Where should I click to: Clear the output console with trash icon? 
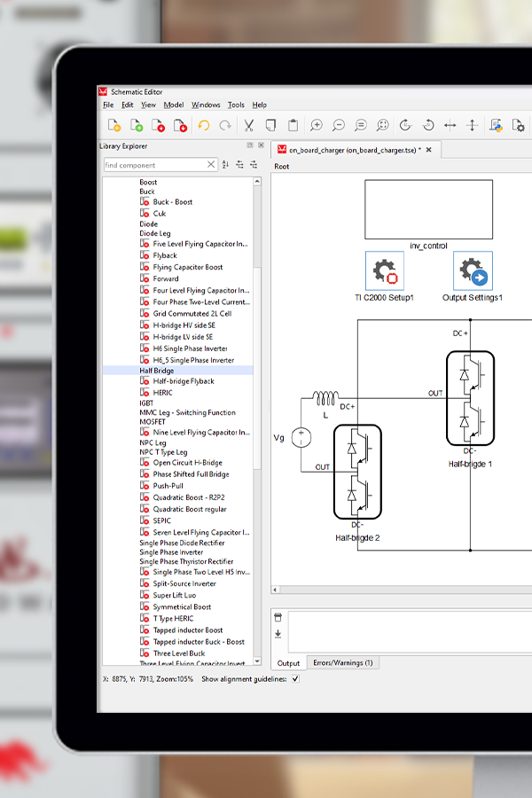[278, 617]
